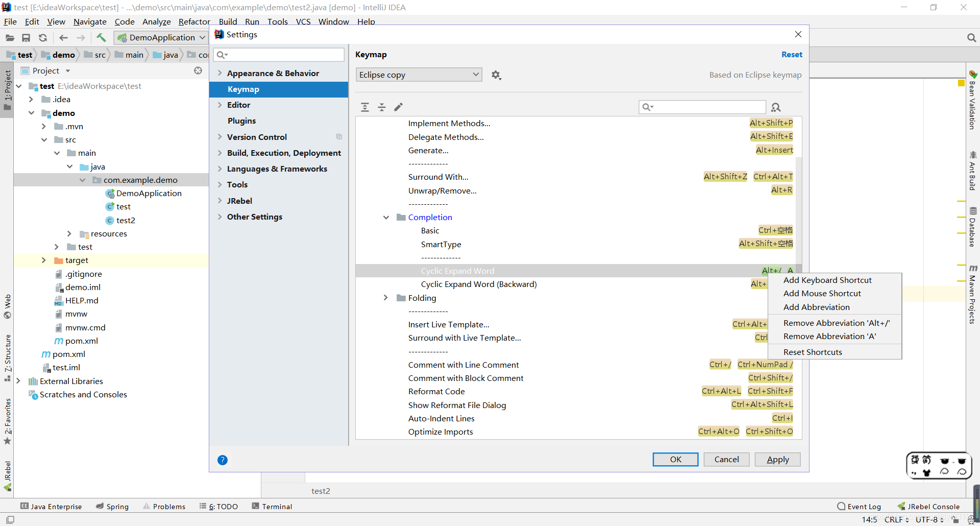Viewport: 980px width, 526px height.
Task: Choose Remove Abbreviation 'Alt+/'
Action: click(835, 323)
